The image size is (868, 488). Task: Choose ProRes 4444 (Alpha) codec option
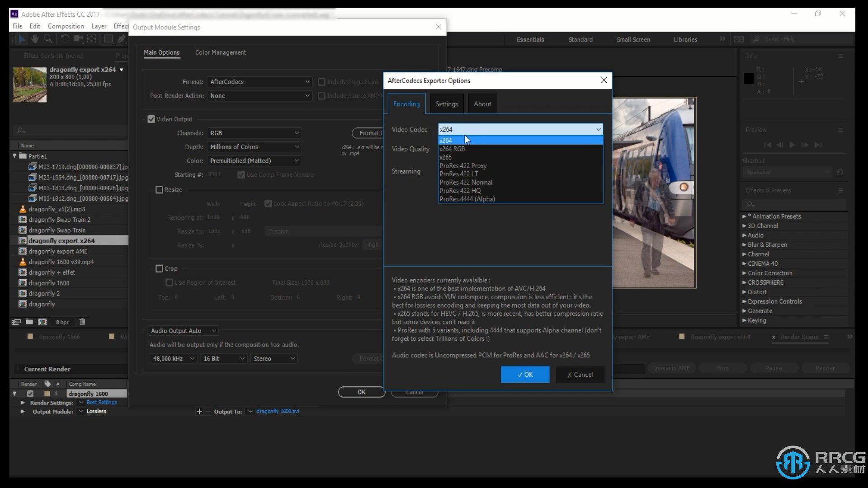click(520, 199)
